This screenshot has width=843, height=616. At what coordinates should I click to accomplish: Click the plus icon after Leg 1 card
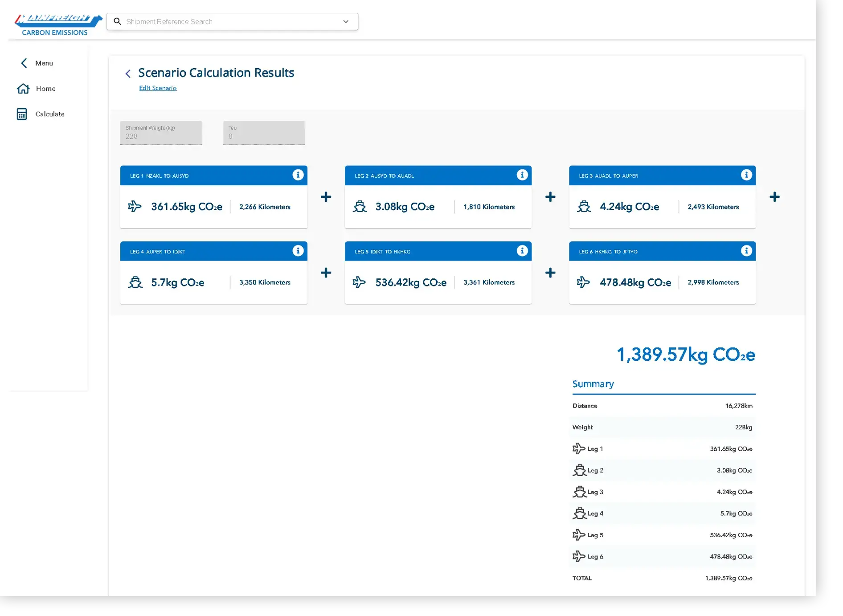[x=326, y=197]
